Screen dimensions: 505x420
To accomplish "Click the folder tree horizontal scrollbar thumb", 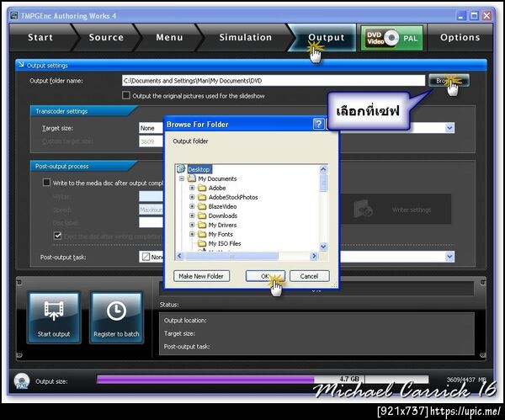I will pyautogui.click(x=231, y=256).
